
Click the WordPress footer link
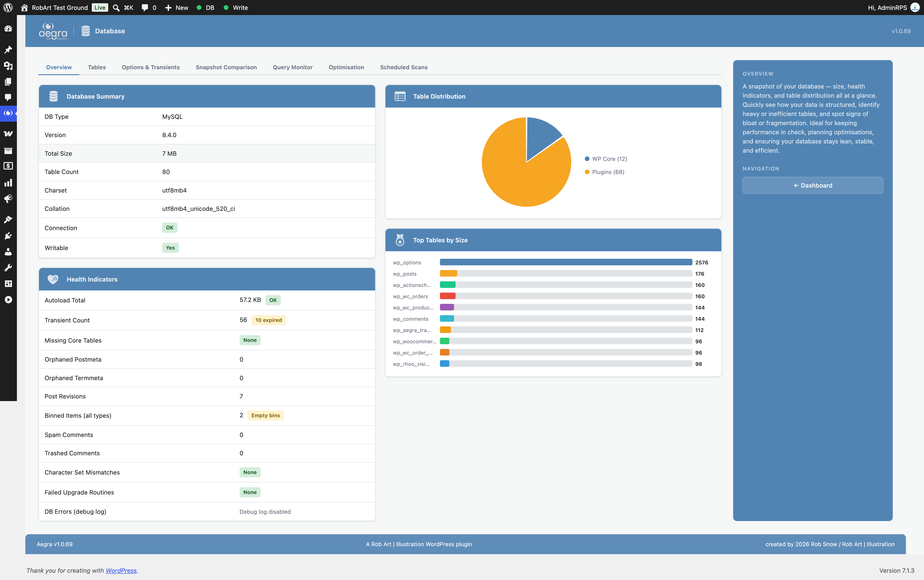121,570
